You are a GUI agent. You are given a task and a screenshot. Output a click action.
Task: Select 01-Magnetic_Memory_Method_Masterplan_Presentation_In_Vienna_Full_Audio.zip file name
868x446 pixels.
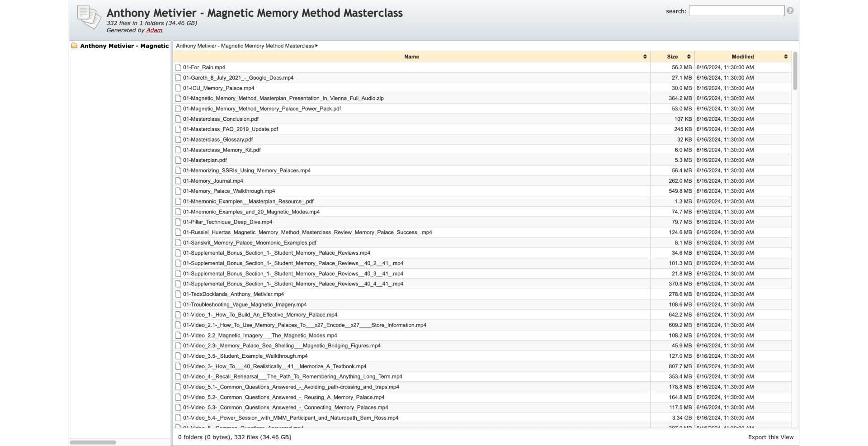[x=283, y=98]
